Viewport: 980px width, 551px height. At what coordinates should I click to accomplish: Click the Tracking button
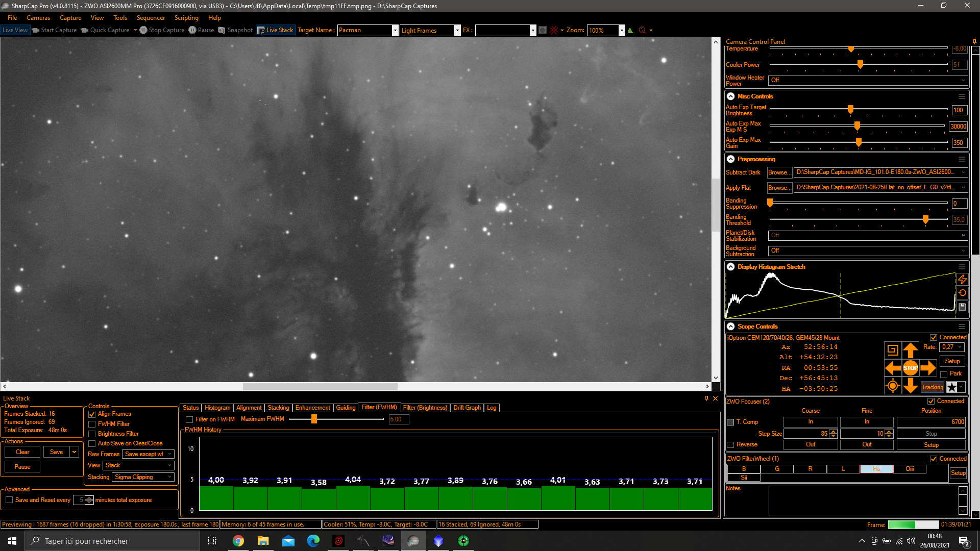932,387
